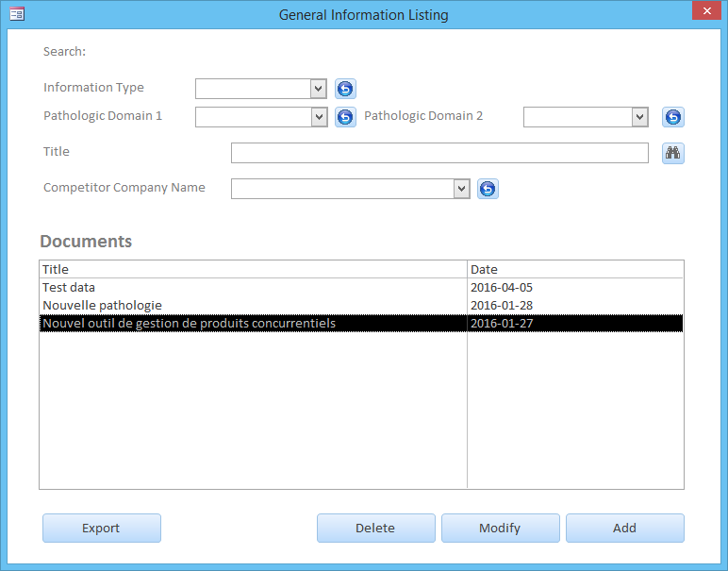The height and width of the screenshot is (571, 728).
Task: Click the Date column header
Action: coord(575,270)
